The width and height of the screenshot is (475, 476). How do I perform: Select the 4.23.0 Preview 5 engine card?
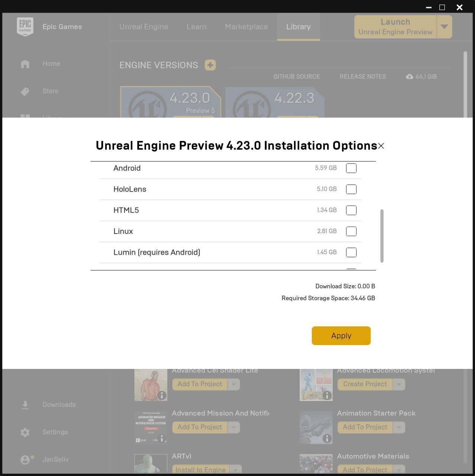(x=171, y=102)
